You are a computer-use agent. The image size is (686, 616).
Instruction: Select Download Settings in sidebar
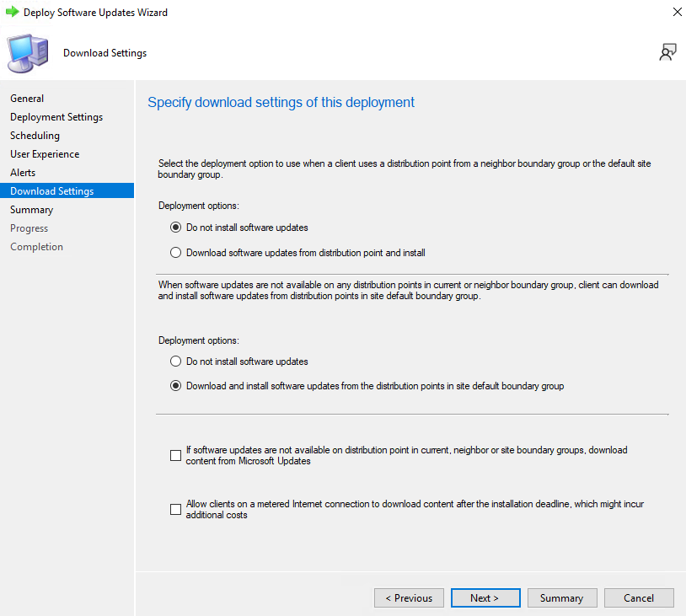(x=67, y=190)
